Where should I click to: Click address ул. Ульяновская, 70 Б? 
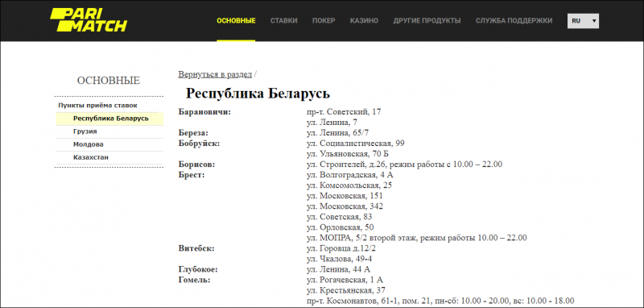tap(348, 154)
